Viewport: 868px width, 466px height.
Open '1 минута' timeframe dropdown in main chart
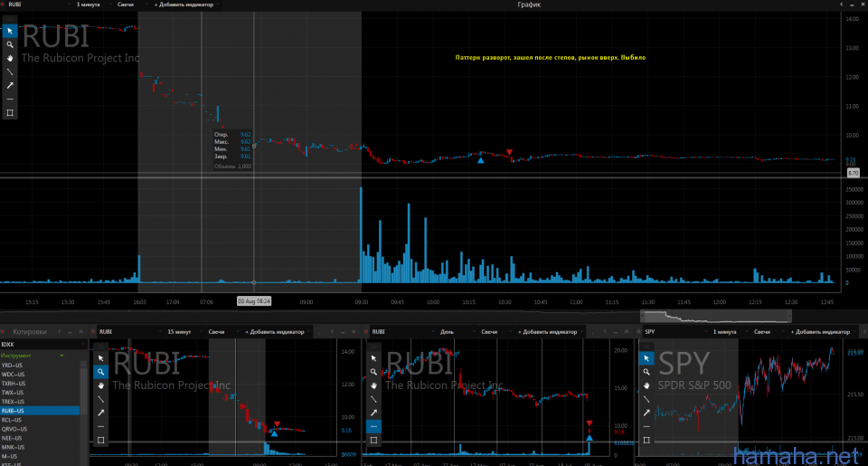click(x=92, y=5)
